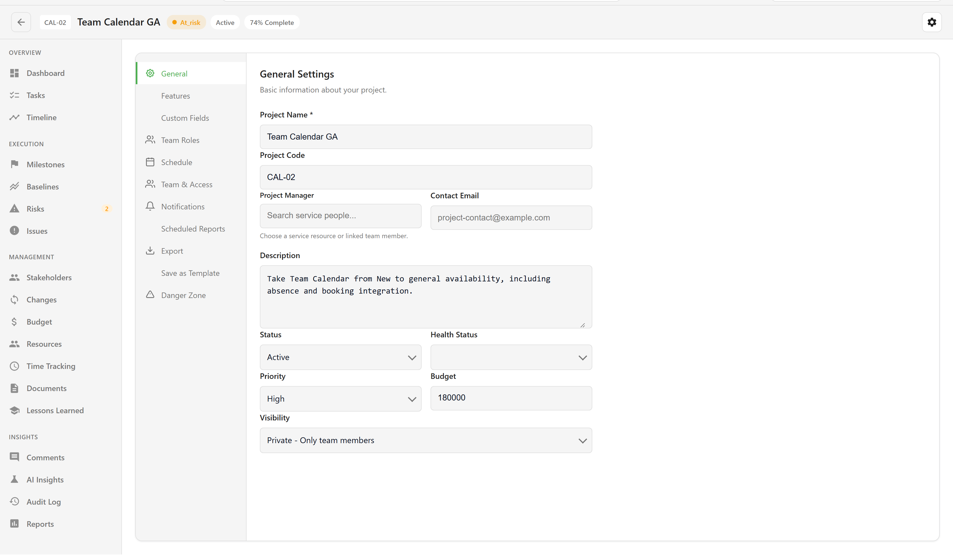
Task: Open Budget sidebar item
Action: (60, 322)
